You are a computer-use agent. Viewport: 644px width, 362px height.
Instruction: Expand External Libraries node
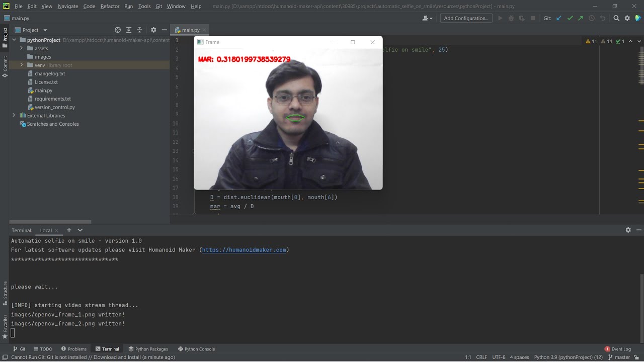tap(14, 116)
